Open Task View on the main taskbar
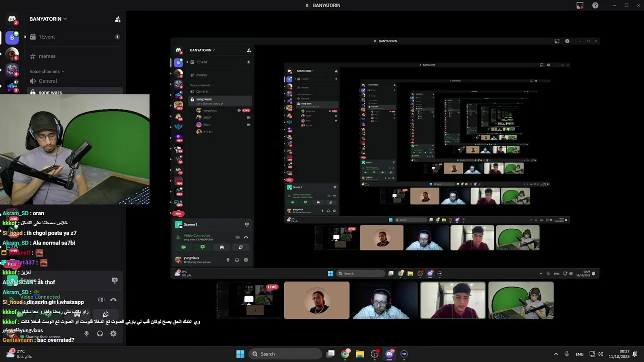The height and width of the screenshot is (362, 644). click(x=331, y=354)
